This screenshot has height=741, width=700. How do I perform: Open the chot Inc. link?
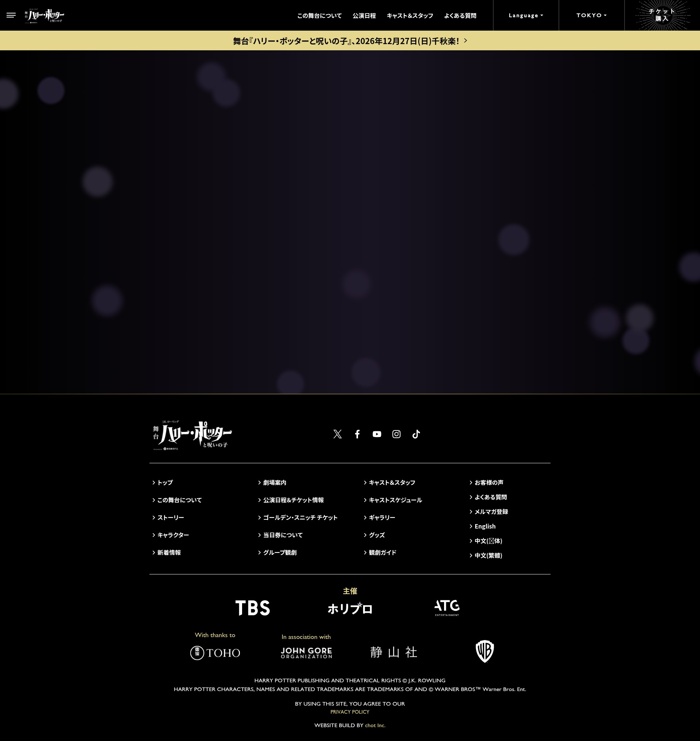click(x=375, y=725)
